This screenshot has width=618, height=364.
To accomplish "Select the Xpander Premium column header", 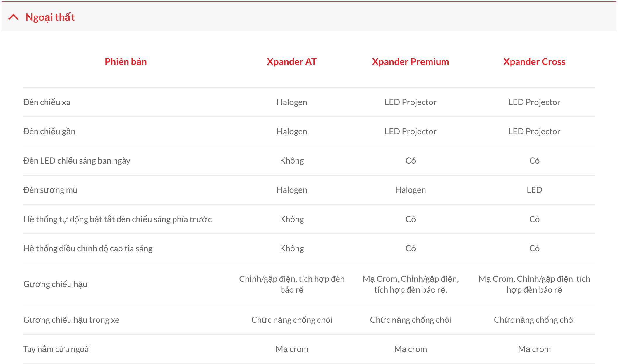I will (x=410, y=62).
